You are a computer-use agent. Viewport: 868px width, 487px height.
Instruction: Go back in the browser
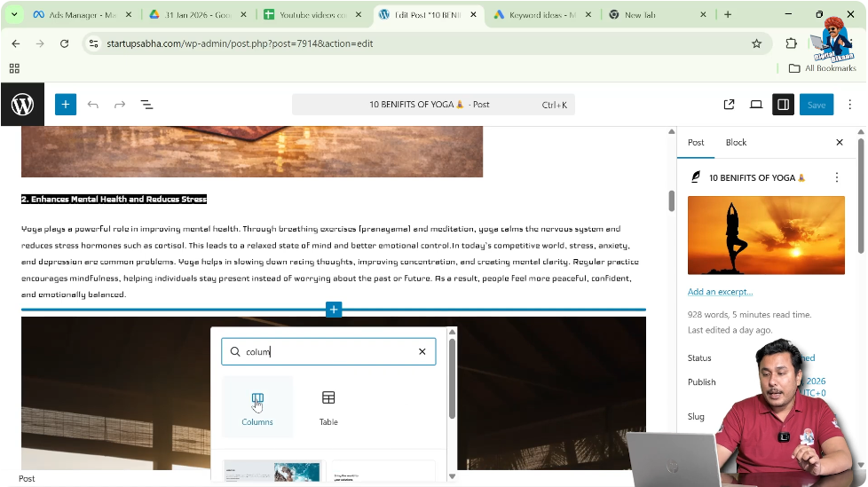[x=15, y=43]
